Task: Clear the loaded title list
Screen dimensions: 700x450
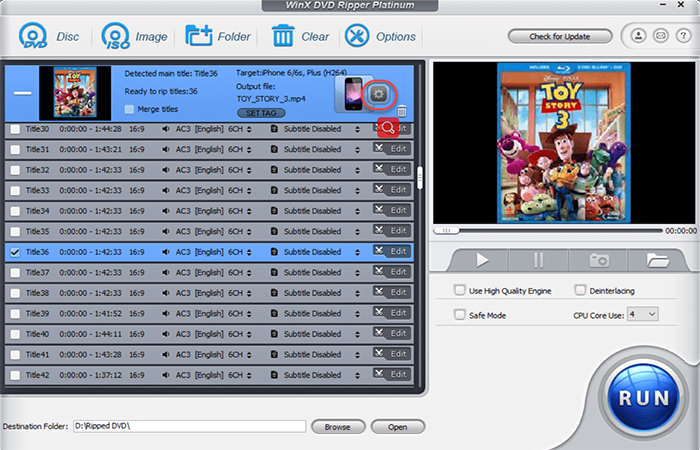Action: pyautogui.click(x=300, y=36)
